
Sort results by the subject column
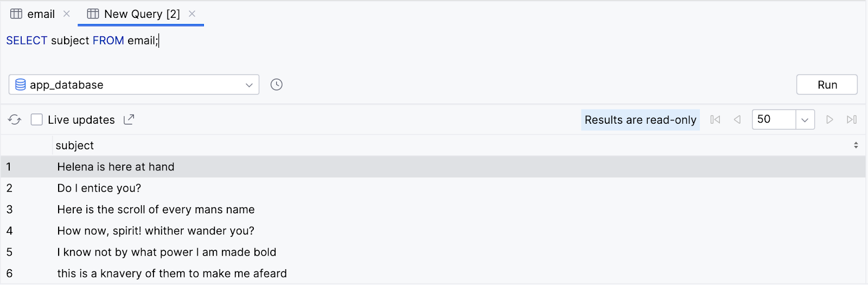[856, 145]
